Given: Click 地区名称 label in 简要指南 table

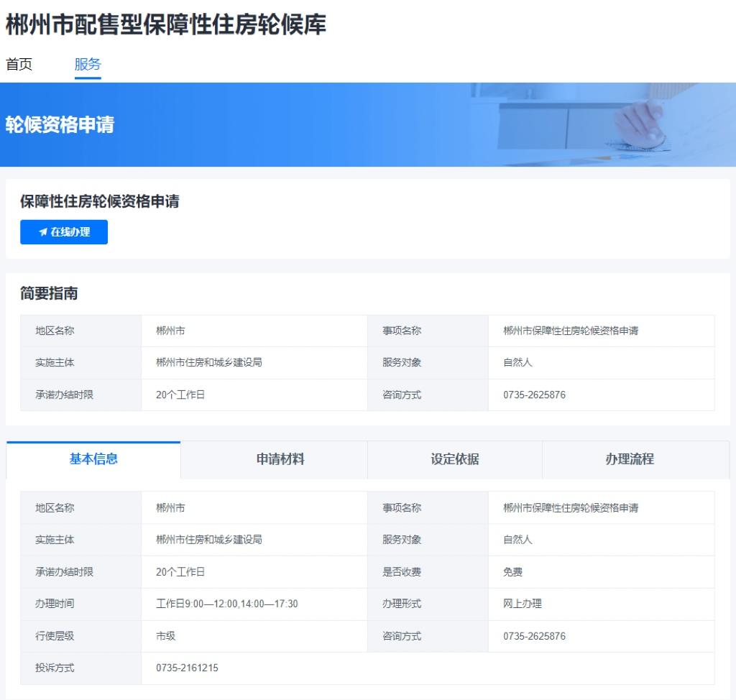Looking at the screenshot, I should [x=55, y=331].
